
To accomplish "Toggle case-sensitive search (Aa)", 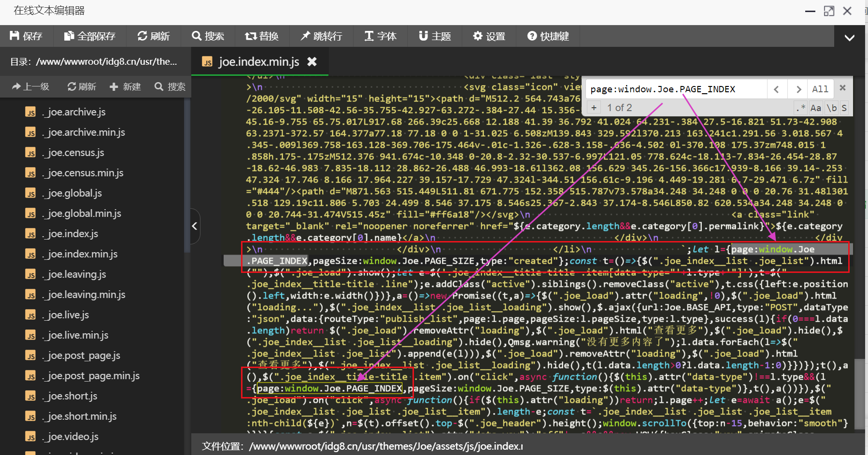I will pyautogui.click(x=816, y=108).
